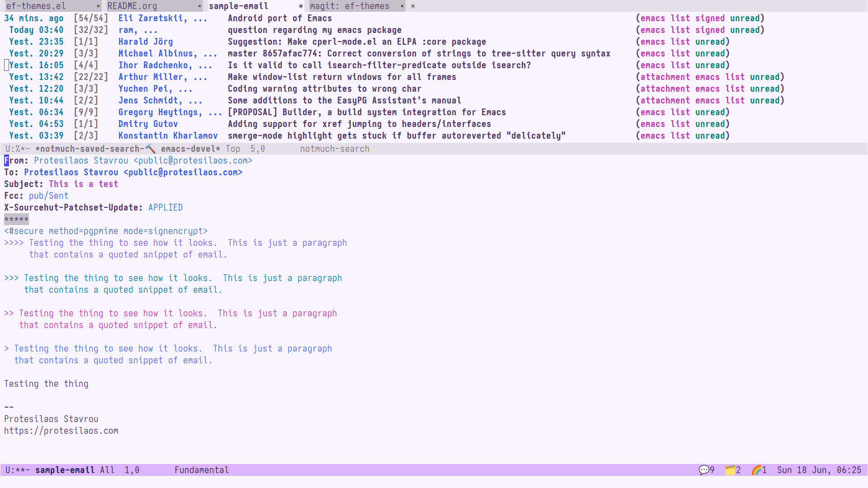Place cursor on the From header line
Image resolution: width=868 pixels, height=488 pixels.
(128, 160)
